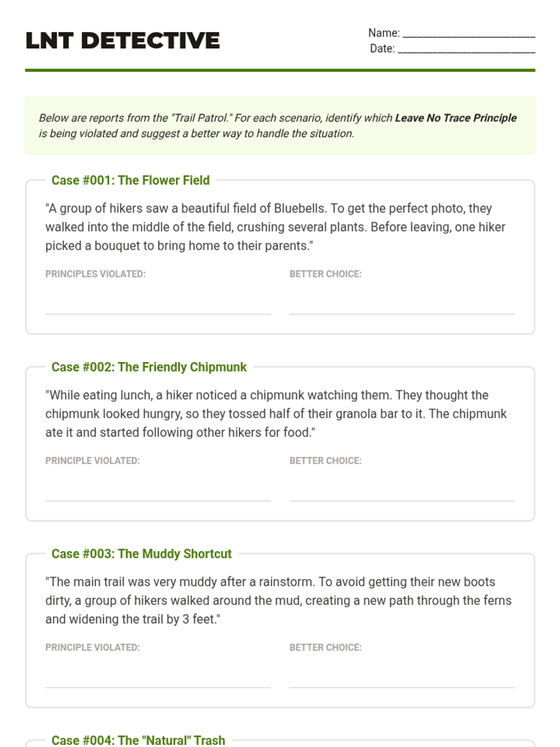The image size is (560, 747).
Task: Click the Name blank line
Action: click(x=469, y=34)
